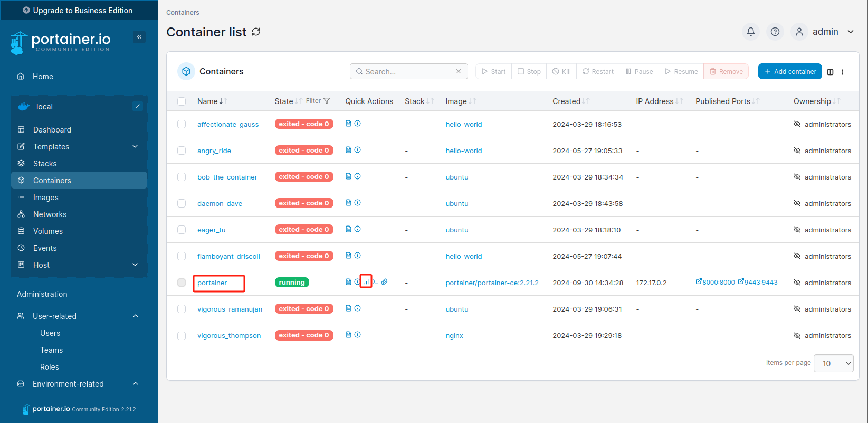
Task: Open exec console icon for portainer container
Action: tap(375, 282)
